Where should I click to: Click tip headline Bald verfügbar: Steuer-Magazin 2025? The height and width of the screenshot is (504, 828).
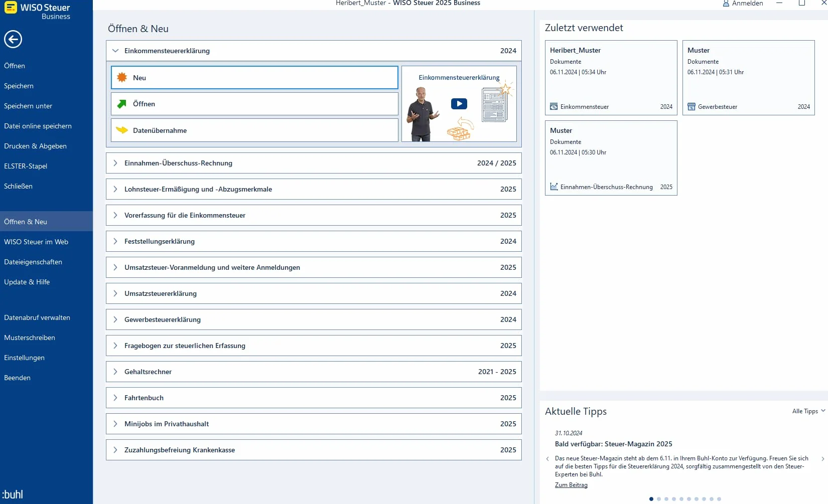pyautogui.click(x=613, y=444)
